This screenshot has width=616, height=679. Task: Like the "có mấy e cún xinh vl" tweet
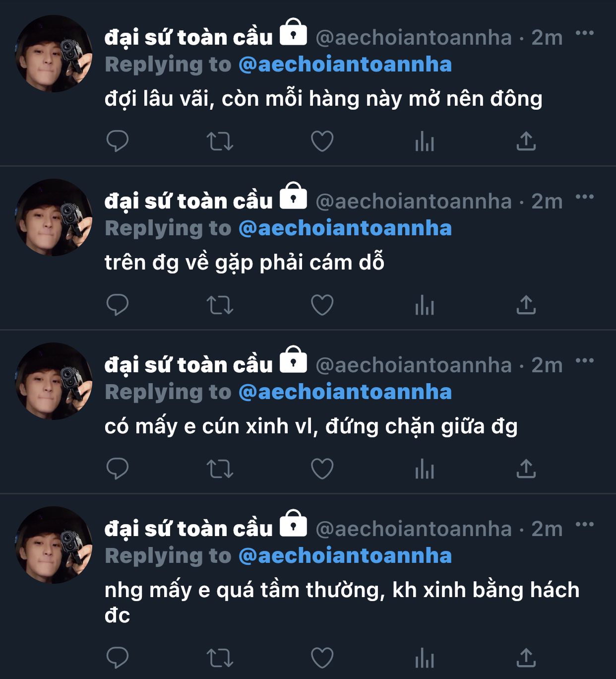point(322,469)
